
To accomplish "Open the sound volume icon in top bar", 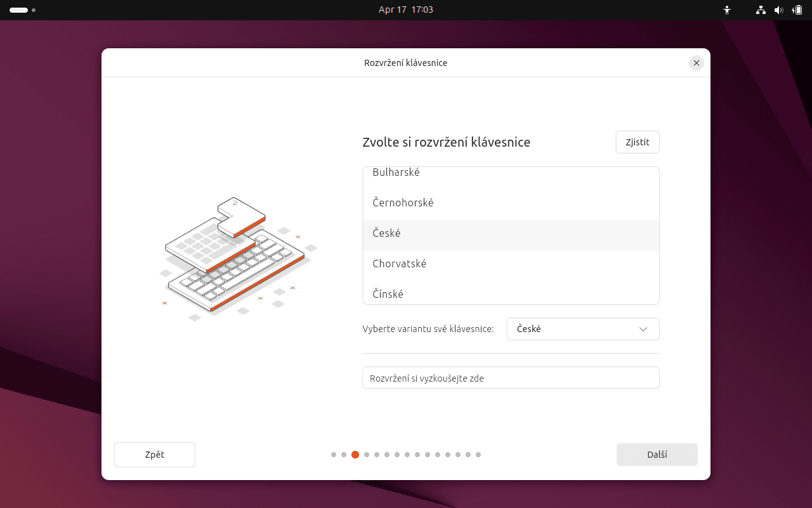I will pyautogui.click(x=779, y=10).
